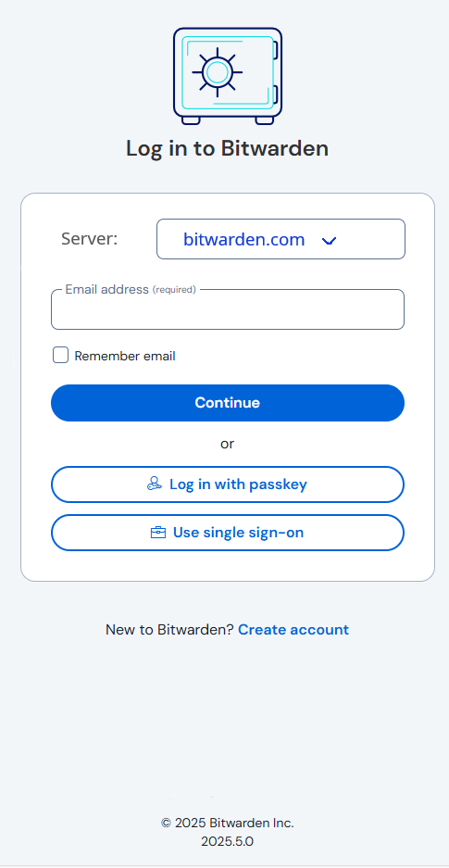The width and height of the screenshot is (449, 868).
Task: Click the Remember email label text
Action: point(125,356)
